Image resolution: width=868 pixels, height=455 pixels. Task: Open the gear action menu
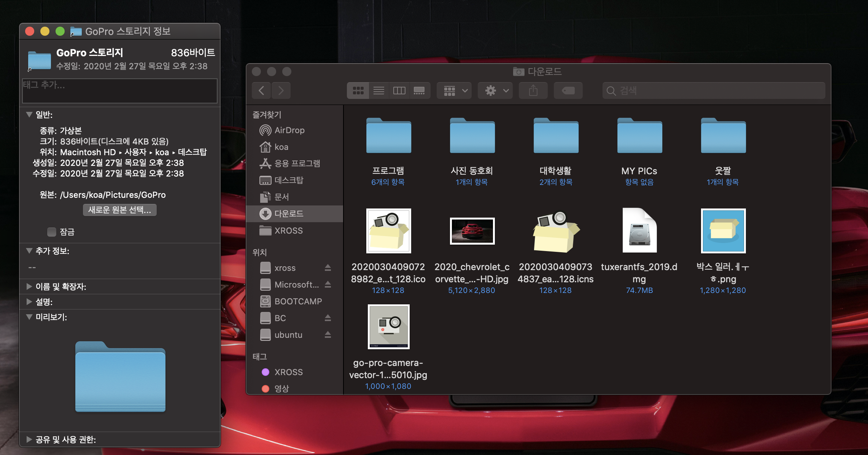[x=496, y=91]
